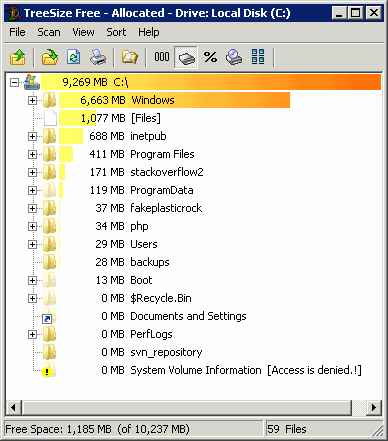Click the printer icon in toolbar

pos(98,57)
